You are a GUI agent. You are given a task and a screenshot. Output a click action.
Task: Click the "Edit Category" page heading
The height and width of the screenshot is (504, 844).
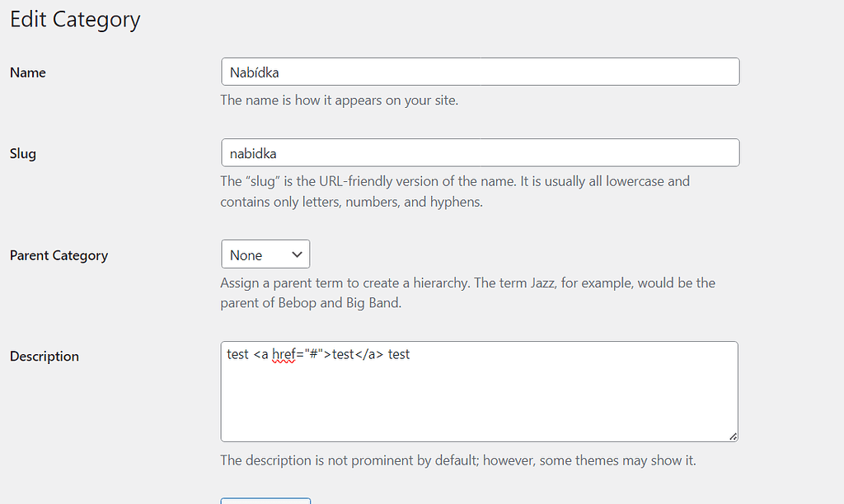[x=74, y=19]
